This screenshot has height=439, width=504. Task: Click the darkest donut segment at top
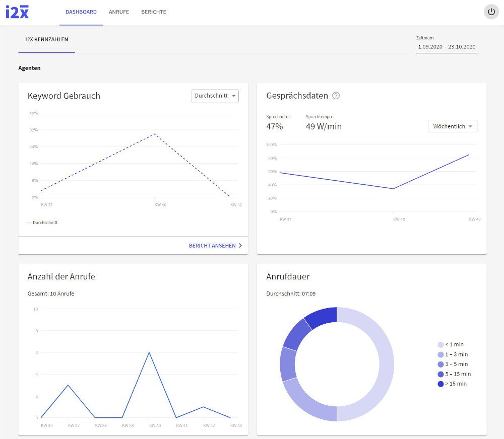tap(323, 316)
